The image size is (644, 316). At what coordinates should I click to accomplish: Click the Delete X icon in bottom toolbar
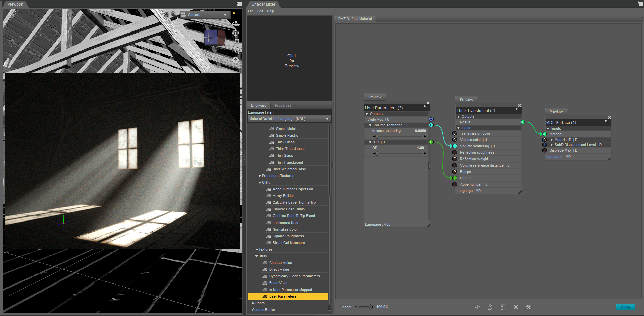[516, 307]
